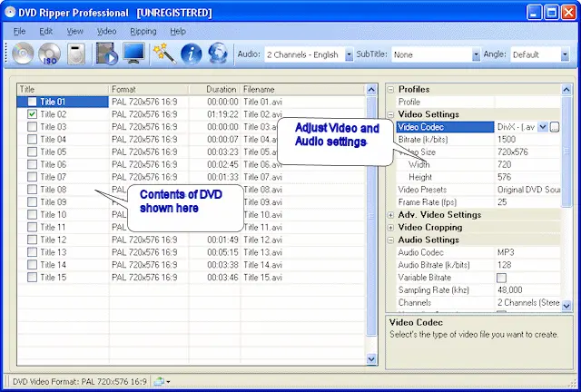Screen dimensions: 581x392
Task: Click Video Presets Original DVD Source value
Action: click(527, 190)
